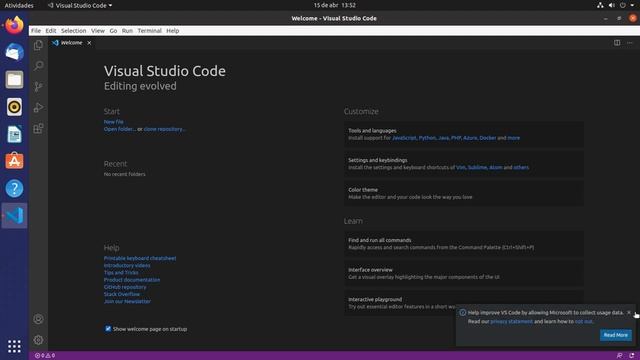Open the system menu arrow in top bar

(632, 5)
